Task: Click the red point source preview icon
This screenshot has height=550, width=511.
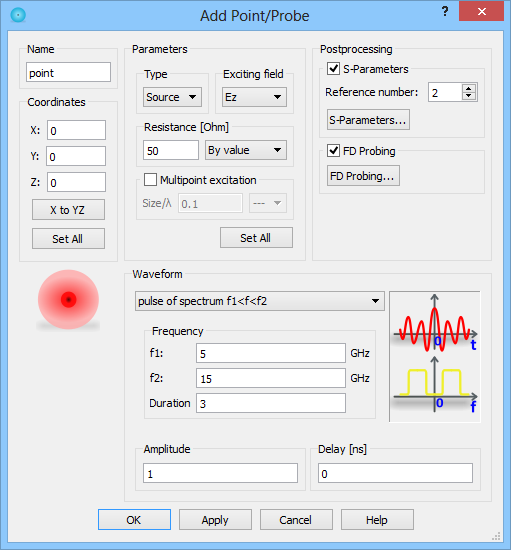Action: pos(68,300)
